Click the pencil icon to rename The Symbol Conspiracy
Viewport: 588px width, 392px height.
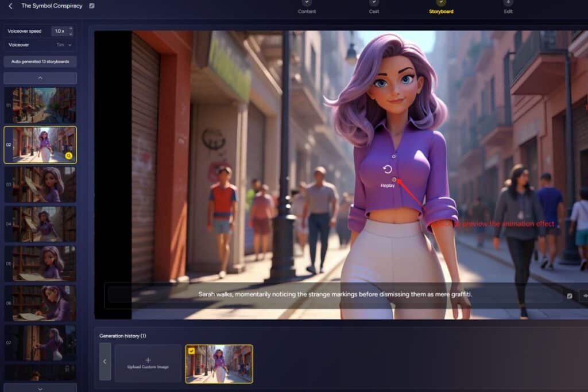click(92, 6)
